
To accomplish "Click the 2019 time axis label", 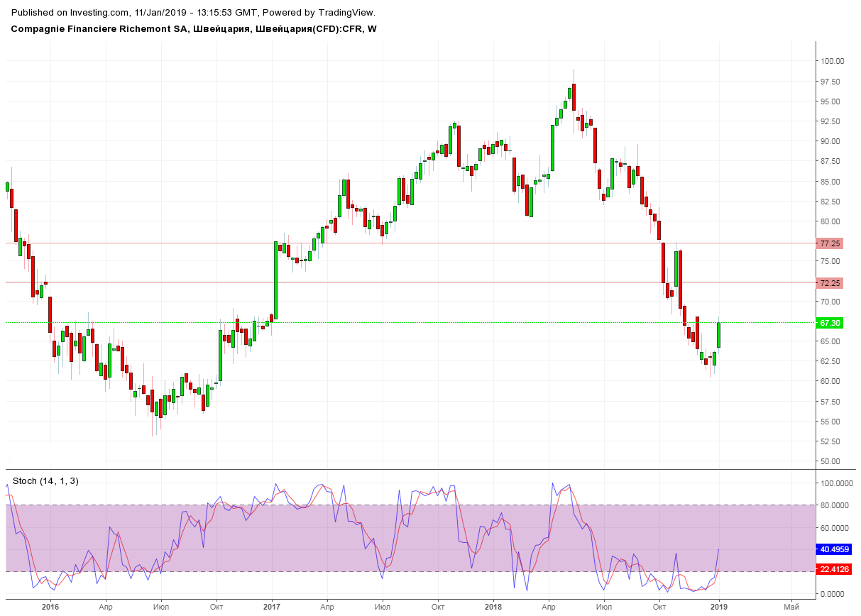I will 719,607.
